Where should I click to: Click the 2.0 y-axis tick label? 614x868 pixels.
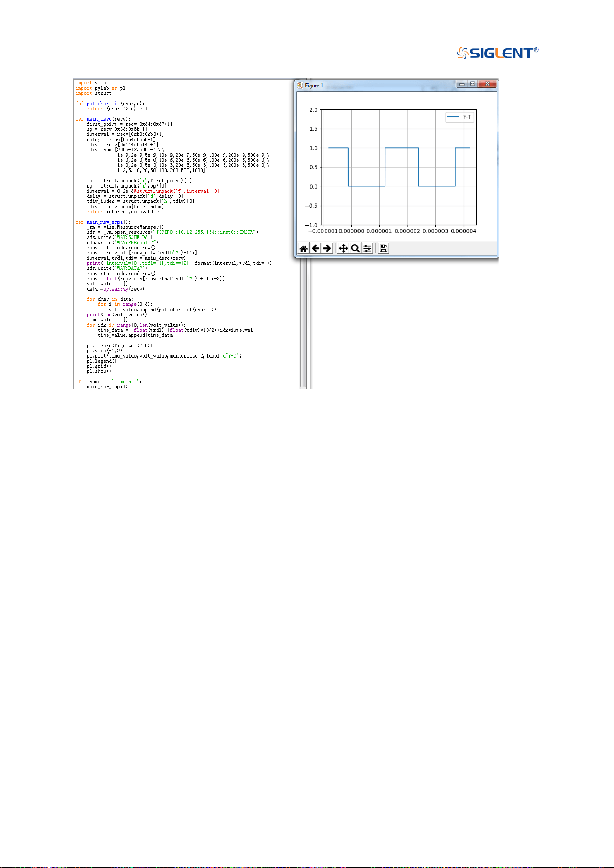click(x=313, y=110)
